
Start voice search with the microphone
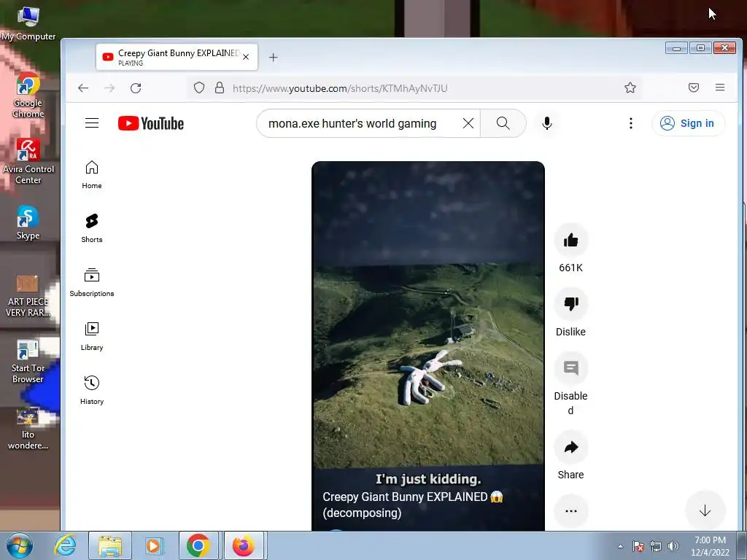(547, 123)
